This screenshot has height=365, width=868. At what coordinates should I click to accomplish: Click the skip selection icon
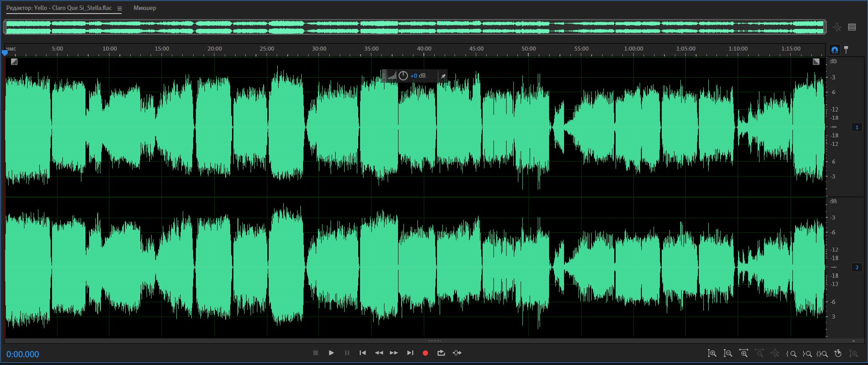pyautogui.click(x=457, y=353)
